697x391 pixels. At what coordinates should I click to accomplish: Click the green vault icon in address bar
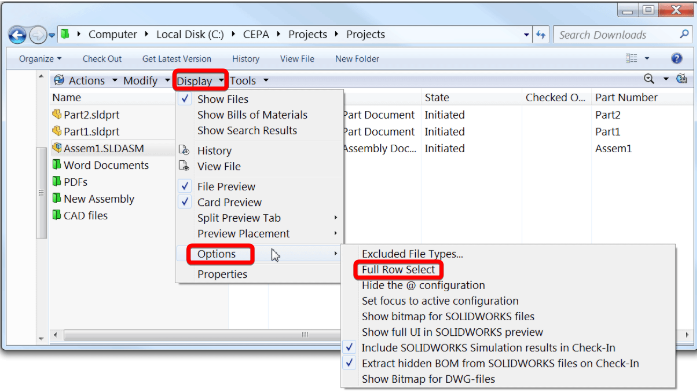[65, 34]
